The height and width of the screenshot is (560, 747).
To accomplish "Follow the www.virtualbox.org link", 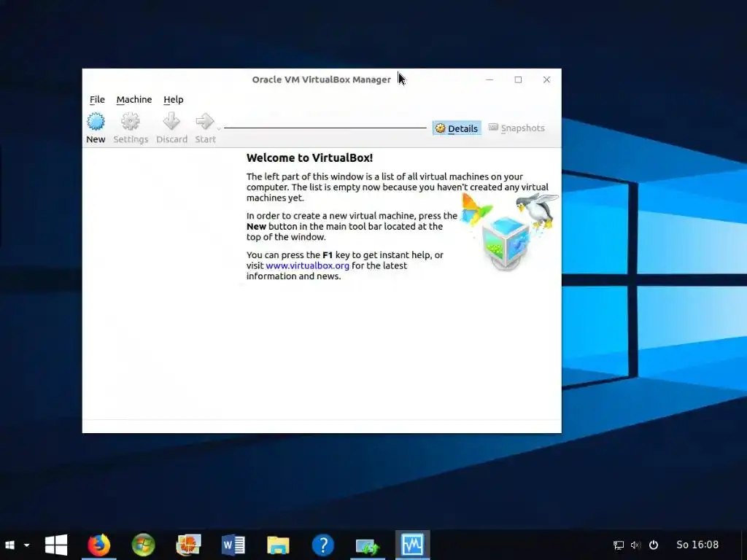I will (307, 265).
